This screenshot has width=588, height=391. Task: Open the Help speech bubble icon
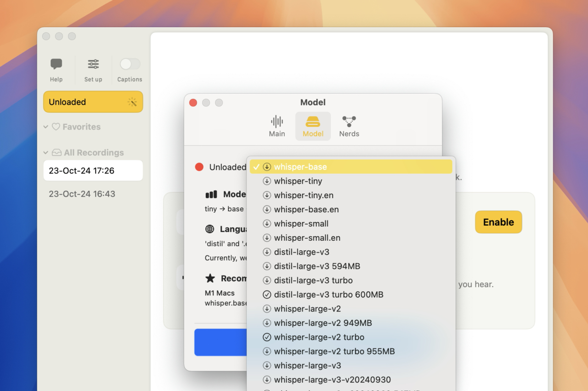[x=56, y=64]
